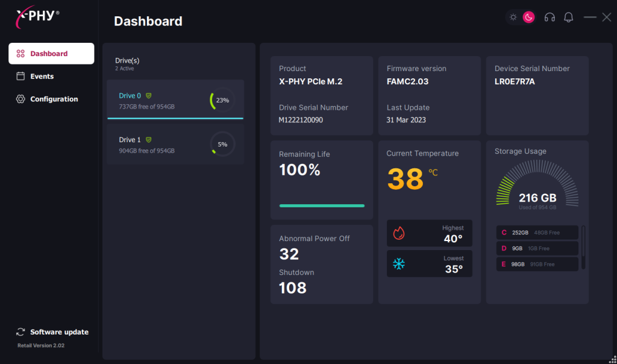
Task: Click the Software update link
Action: tap(59, 332)
